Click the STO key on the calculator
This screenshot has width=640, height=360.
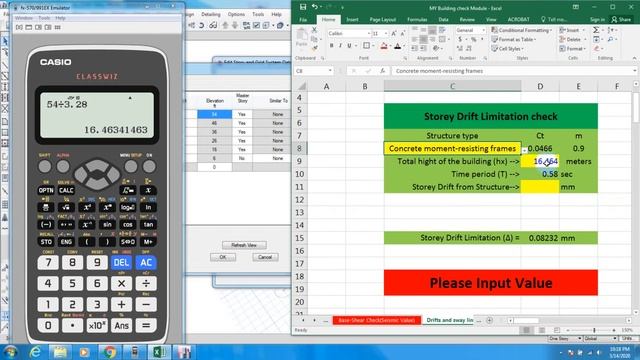coord(46,242)
